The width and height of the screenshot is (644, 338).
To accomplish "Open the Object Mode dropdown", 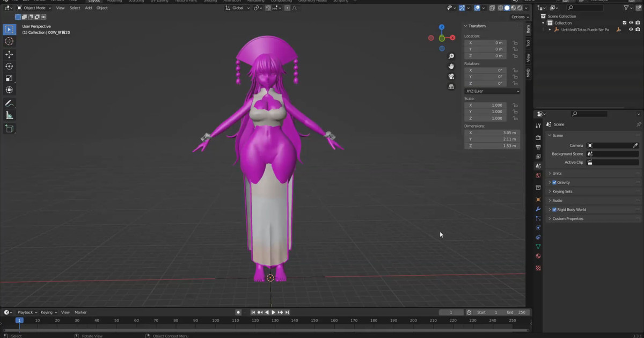I will (x=34, y=8).
